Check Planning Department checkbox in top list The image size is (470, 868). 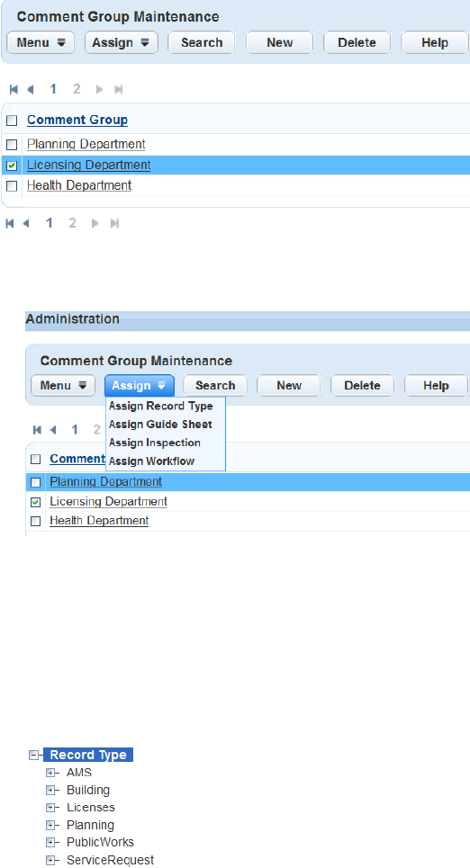pyautogui.click(x=12, y=145)
